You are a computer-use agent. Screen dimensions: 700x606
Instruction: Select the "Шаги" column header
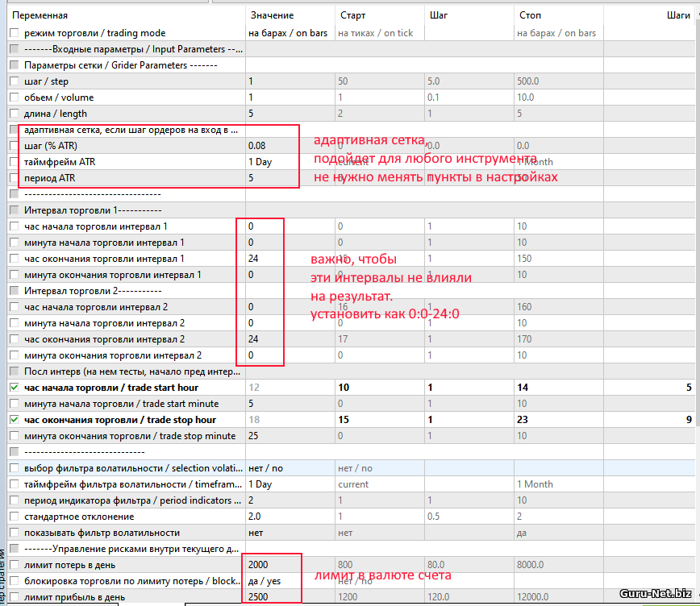677,15
